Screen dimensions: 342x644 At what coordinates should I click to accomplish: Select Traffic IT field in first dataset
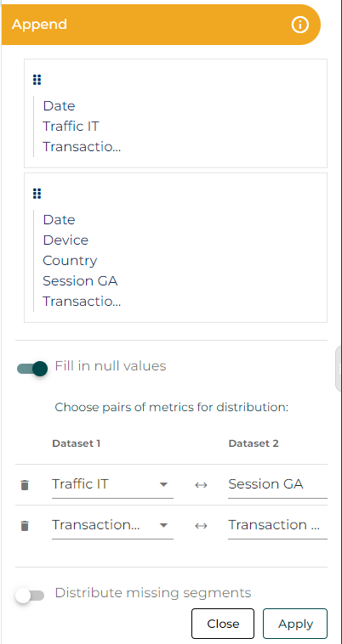[71, 126]
